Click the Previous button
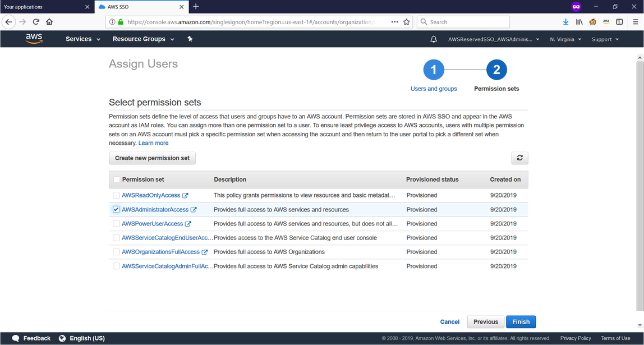 pyautogui.click(x=486, y=322)
